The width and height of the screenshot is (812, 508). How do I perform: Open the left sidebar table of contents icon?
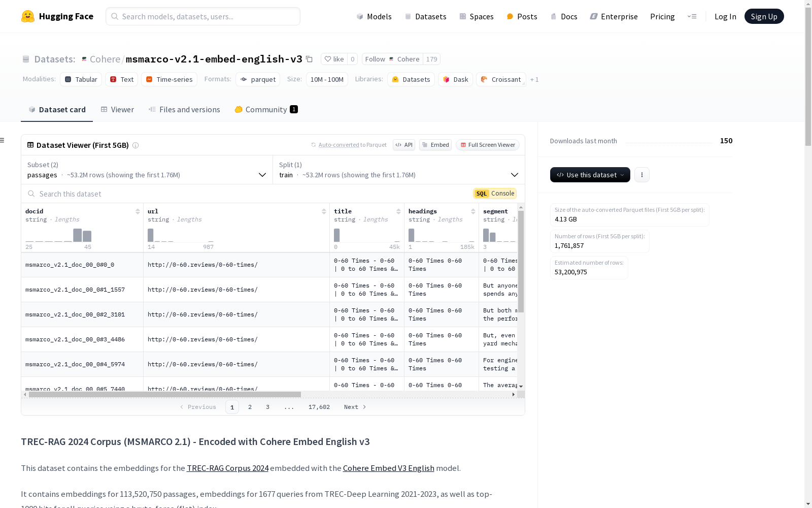click(x=2, y=140)
